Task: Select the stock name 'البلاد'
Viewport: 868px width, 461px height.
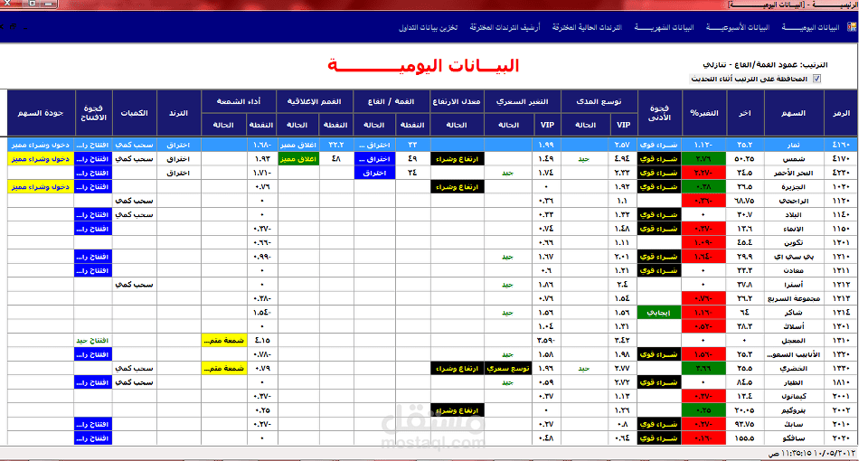Action: point(795,215)
